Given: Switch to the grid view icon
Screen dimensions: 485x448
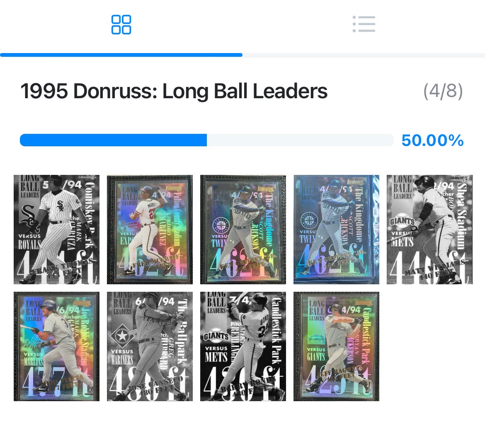Looking at the screenshot, I should click(121, 24).
